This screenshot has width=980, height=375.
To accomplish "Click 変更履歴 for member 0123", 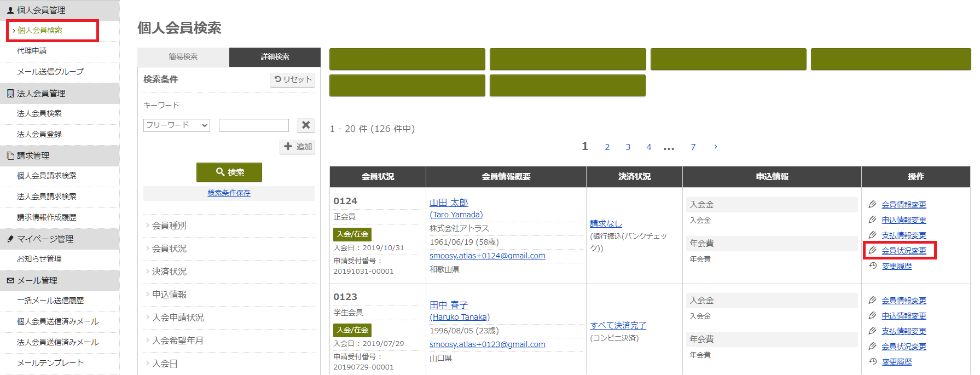I will [x=897, y=362].
